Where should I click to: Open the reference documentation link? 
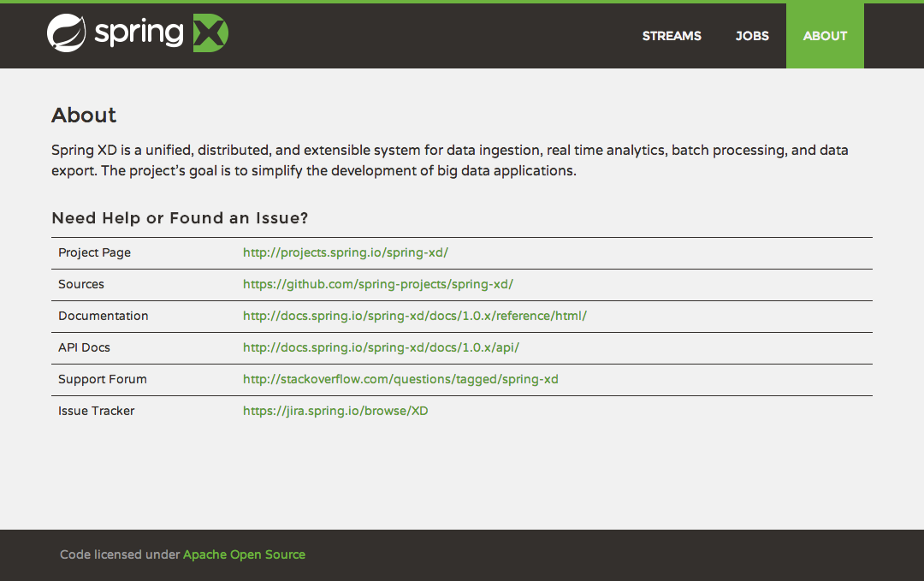tap(415, 317)
